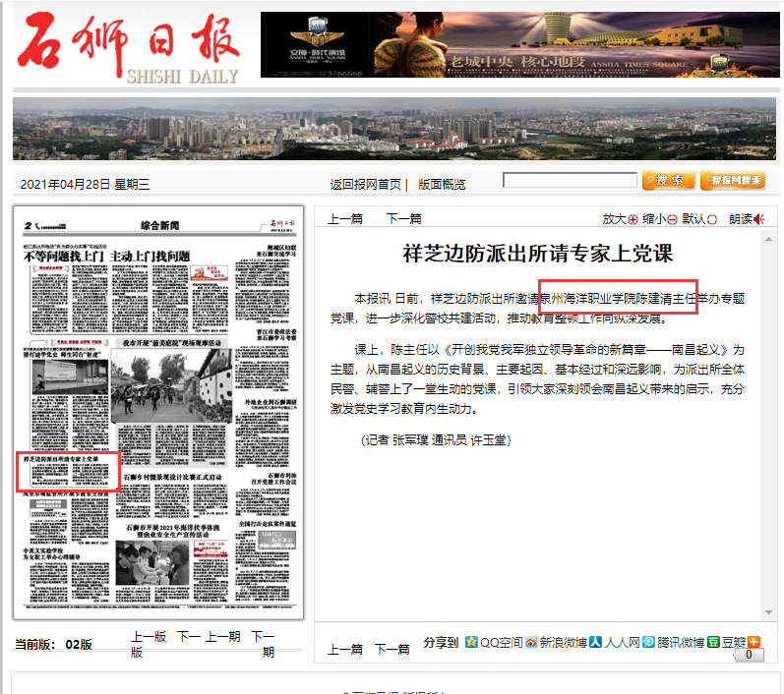Go to next article via top 下一篇
Screen dimensions: 784x694
tap(403, 219)
